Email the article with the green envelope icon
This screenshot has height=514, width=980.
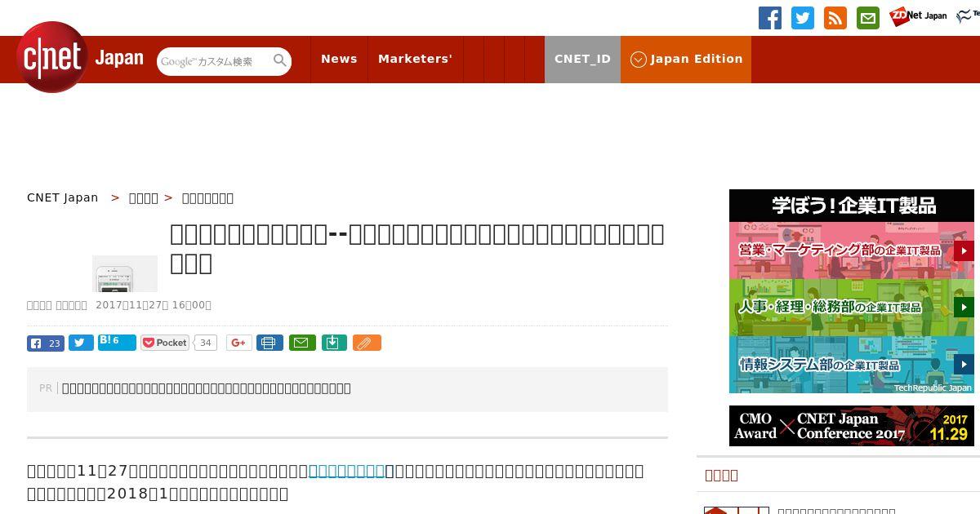click(x=302, y=343)
